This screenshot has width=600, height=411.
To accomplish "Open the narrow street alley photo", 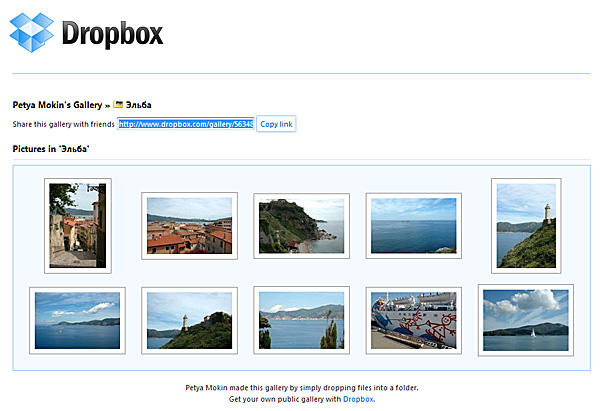I will (x=77, y=225).
